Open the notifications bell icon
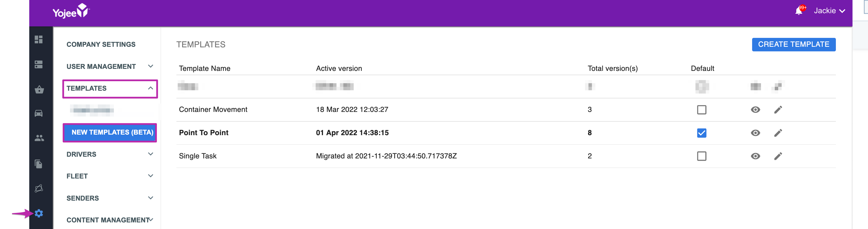The width and height of the screenshot is (868, 229). tap(799, 11)
